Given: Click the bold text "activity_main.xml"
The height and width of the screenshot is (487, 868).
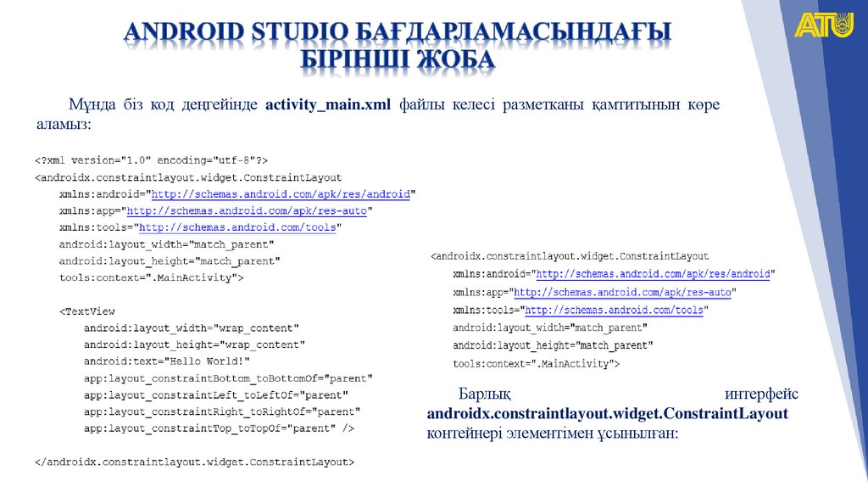Looking at the screenshot, I should pos(328,104).
